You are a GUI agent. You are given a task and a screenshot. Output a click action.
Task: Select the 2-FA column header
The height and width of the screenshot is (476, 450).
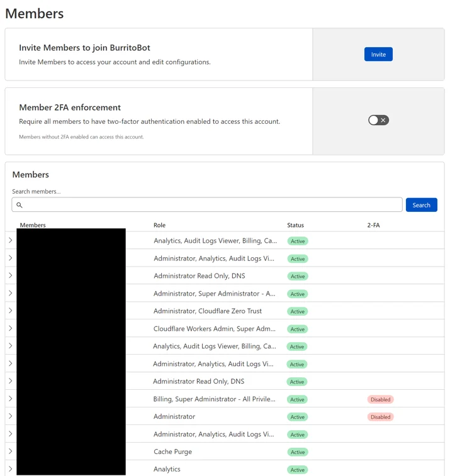(x=373, y=225)
